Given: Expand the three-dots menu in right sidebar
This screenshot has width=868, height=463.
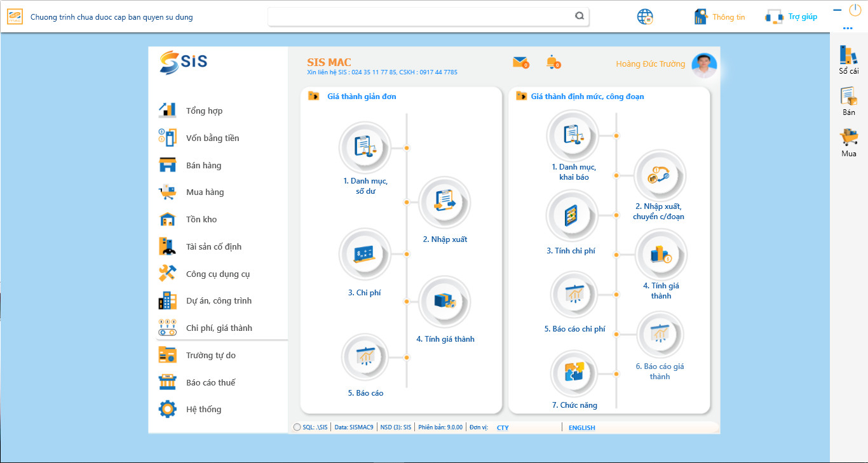Looking at the screenshot, I should (x=848, y=29).
